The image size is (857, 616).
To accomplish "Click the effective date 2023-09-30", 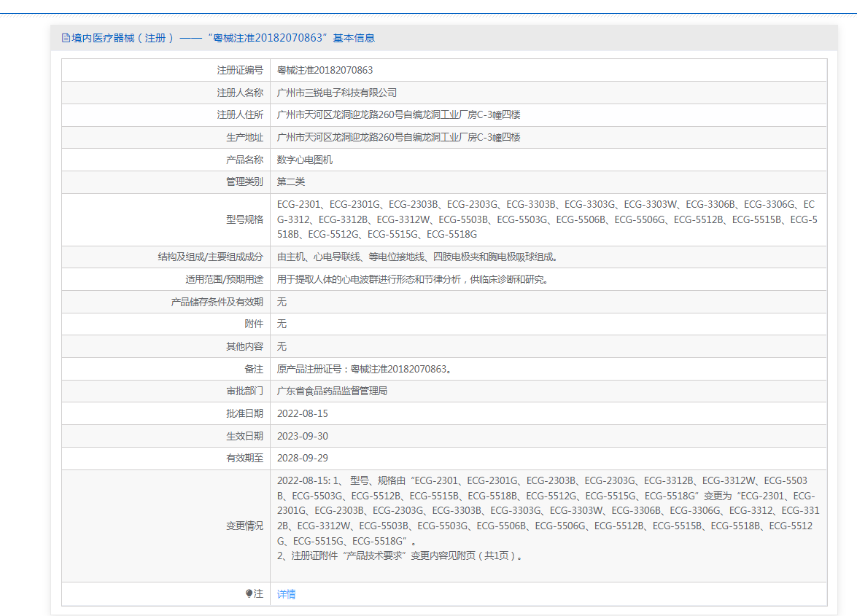I will pyautogui.click(x=302, y=436).
